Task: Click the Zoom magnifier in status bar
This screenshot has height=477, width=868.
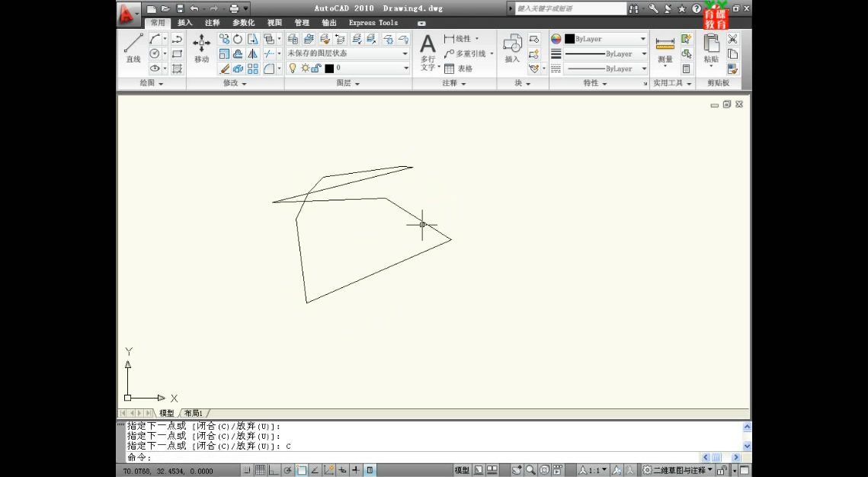Action: click(x=531, y=470)
